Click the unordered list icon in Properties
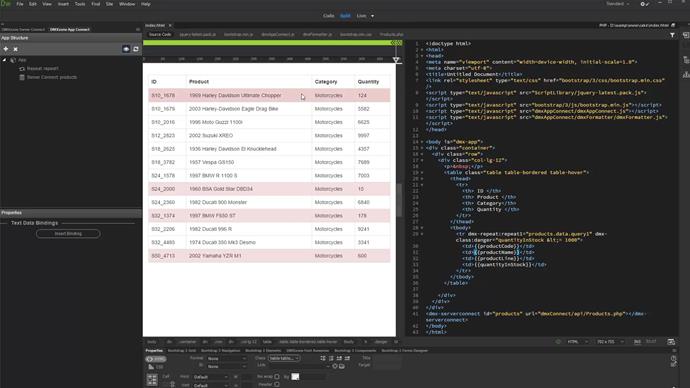Viewport: 690px width, 388px height. [323, 359]
